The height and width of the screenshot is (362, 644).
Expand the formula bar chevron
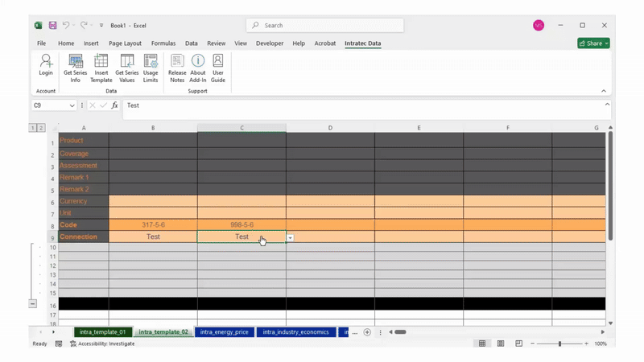(x=607, y=105)
